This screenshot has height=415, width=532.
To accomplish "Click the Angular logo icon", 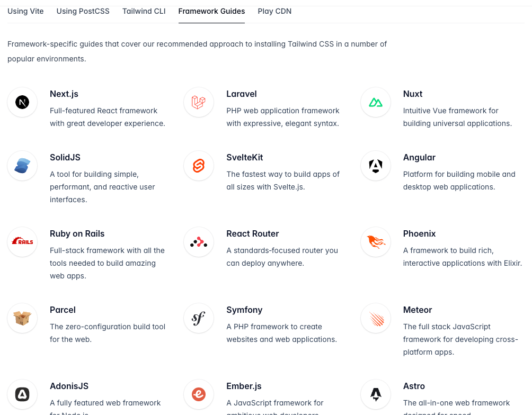I will pyautogui.click(x=376, y=166).
